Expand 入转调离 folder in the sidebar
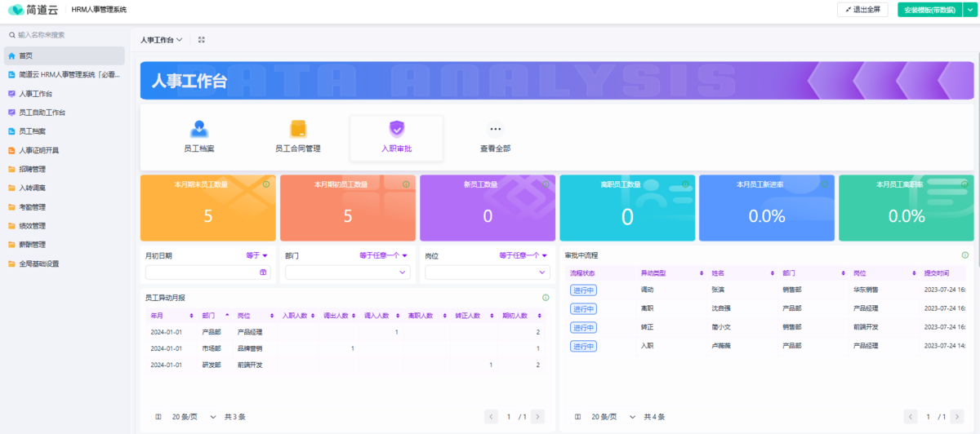This screenshot has width=980, height=434. pos(65,188)
